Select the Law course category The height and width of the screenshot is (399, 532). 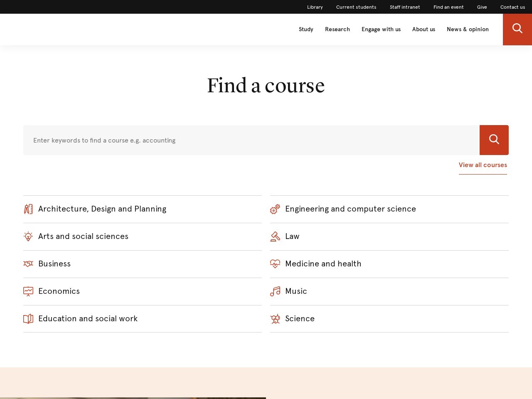[x=389, y=236]
